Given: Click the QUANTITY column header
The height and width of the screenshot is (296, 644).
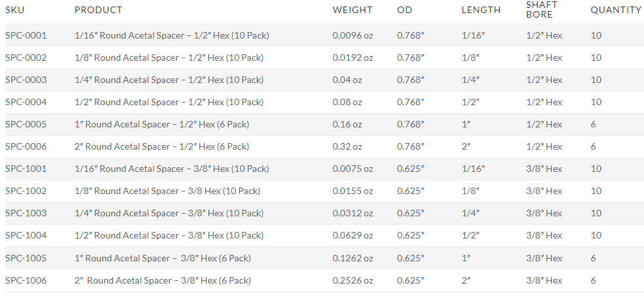Looking at the screenshot, I should (615, 10).
